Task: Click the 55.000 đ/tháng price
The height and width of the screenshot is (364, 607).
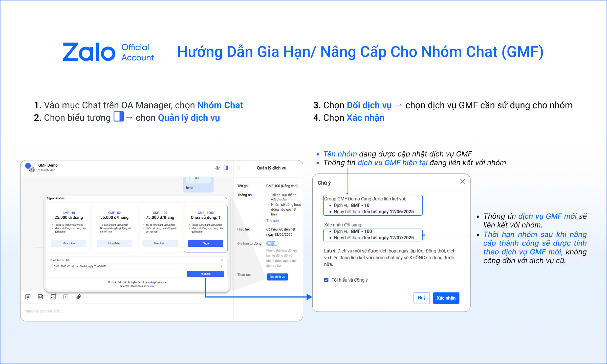Action: [x=114, y=218]
